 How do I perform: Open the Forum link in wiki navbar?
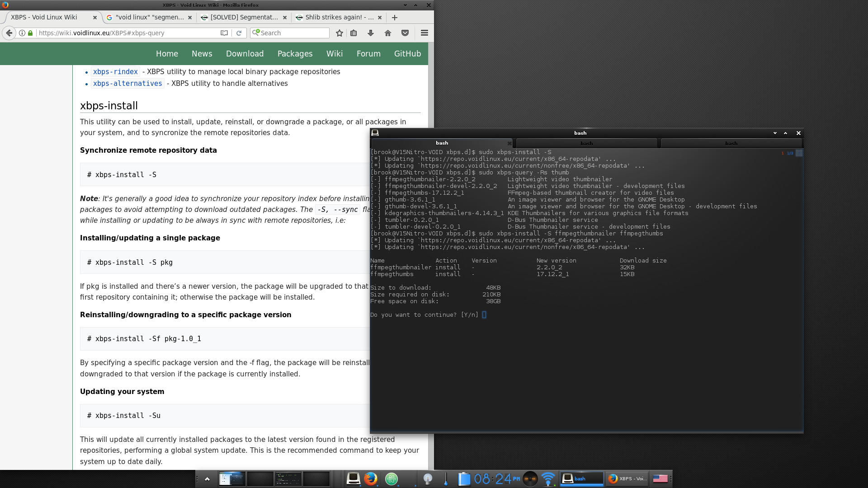pyautogui.click(x=368, y=54)
